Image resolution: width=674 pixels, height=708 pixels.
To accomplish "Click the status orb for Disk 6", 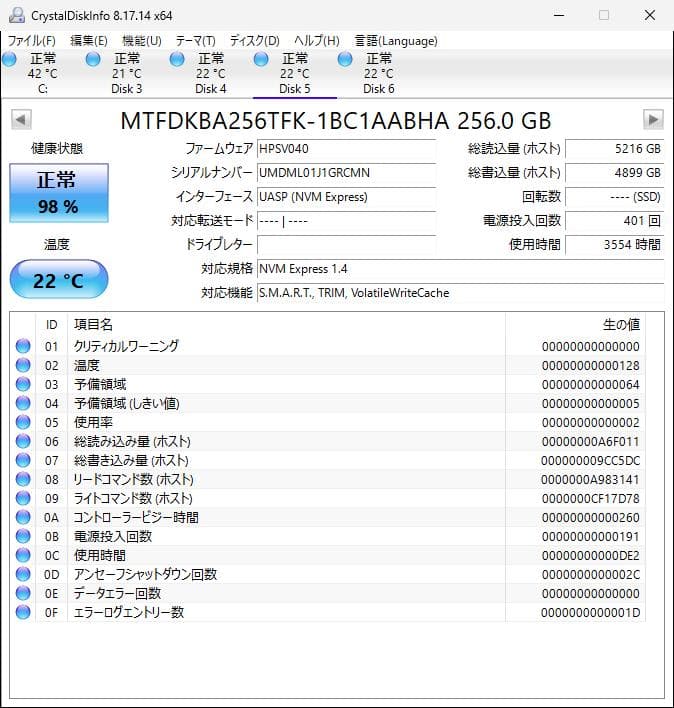I will point(345,59).
